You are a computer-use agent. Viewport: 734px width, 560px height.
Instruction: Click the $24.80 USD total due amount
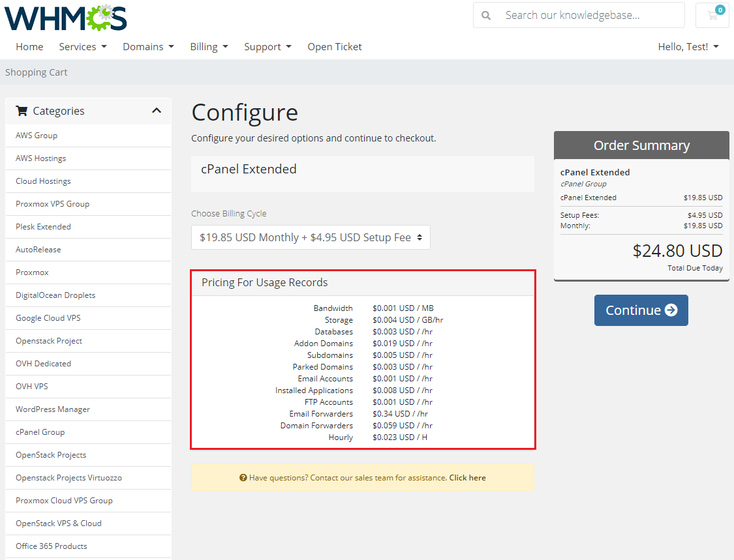click(677, 251)
